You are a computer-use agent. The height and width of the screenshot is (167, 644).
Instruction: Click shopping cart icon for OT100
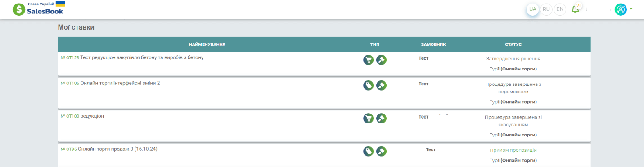tap(369, 118)
